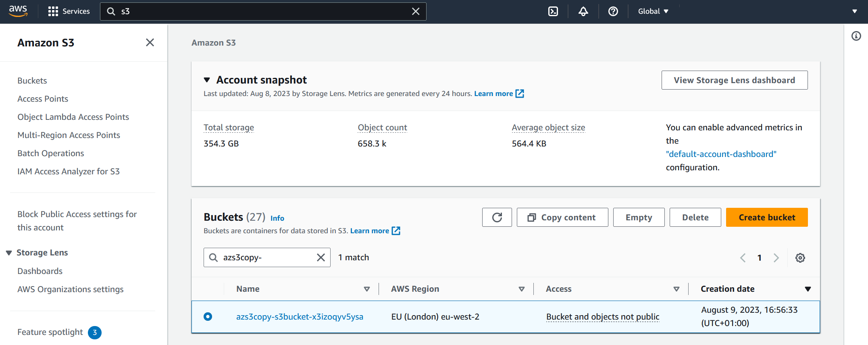Open the AWS home logo
The height and width of the screenshot is (345, 868).
(18, 11)
